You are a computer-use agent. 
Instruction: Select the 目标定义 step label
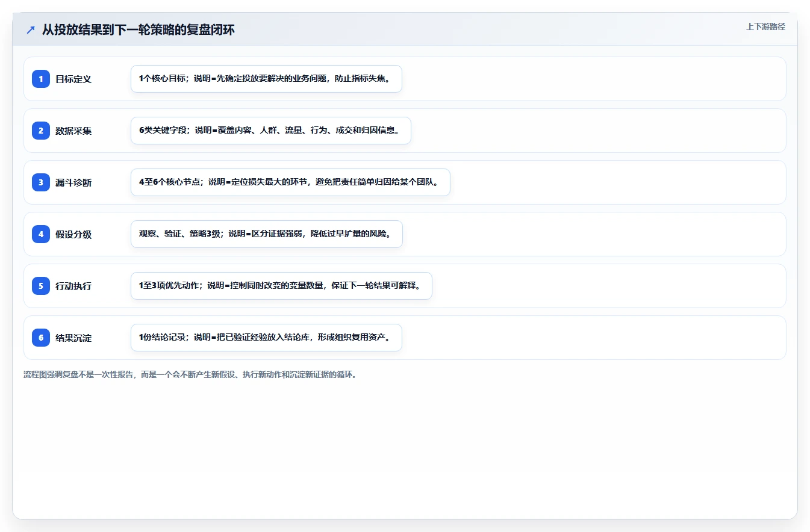pyautogui.click(x=73, y=79)
